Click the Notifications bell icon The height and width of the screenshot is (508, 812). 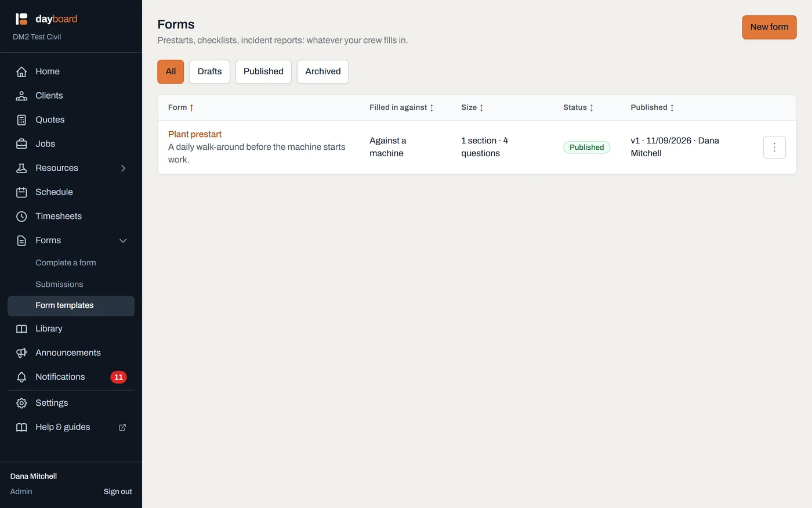21,377
